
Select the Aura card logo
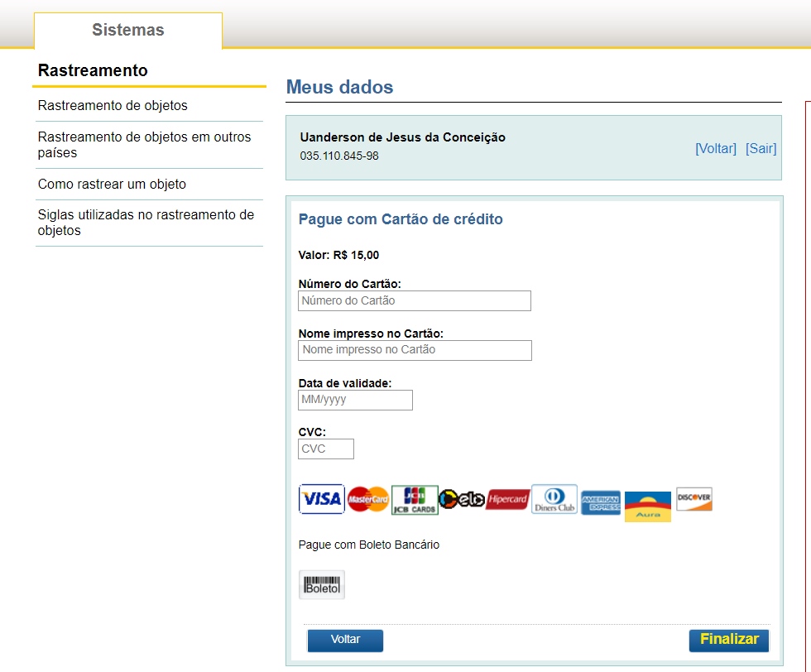[x=647, y=506]
